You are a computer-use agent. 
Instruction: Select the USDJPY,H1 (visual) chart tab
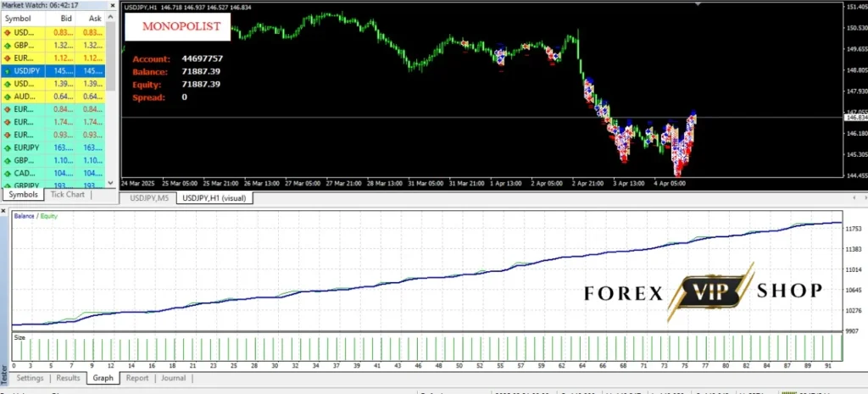(x=214, y=198)
